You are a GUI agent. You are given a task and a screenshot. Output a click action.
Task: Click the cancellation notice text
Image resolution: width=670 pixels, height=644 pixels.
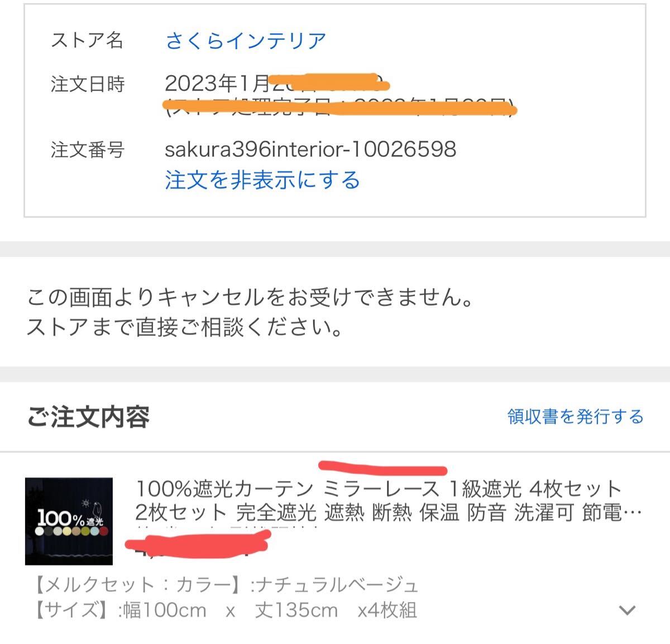[x=251, y=297]
